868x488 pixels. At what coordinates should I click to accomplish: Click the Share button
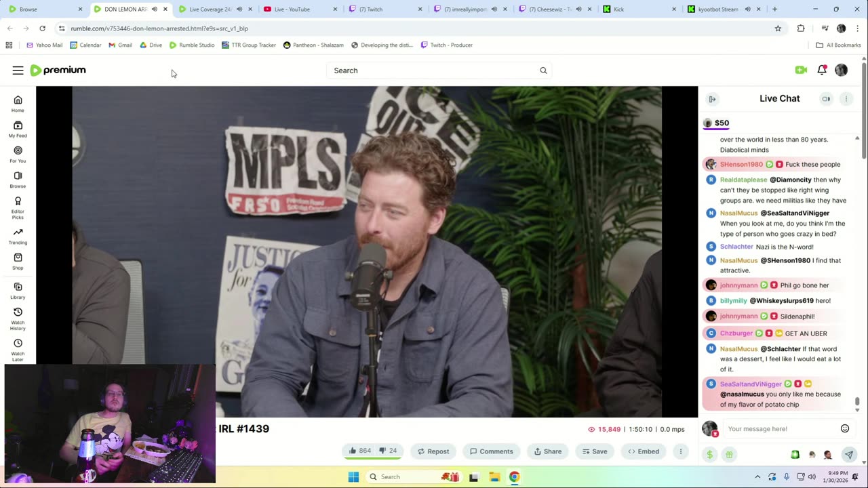[548, 451]
